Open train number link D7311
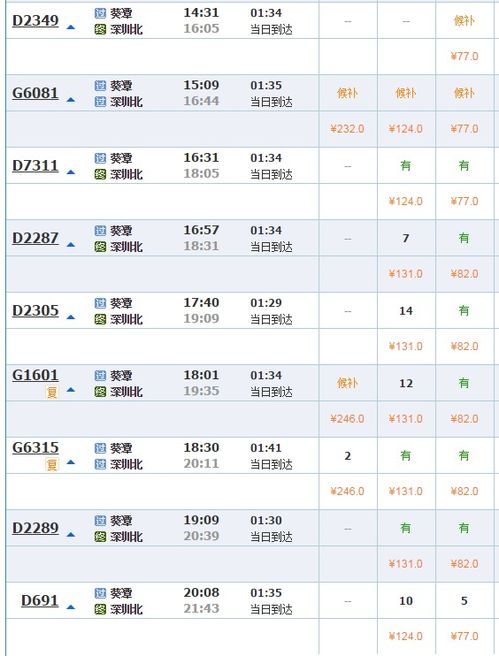 [x=35, y=166]
